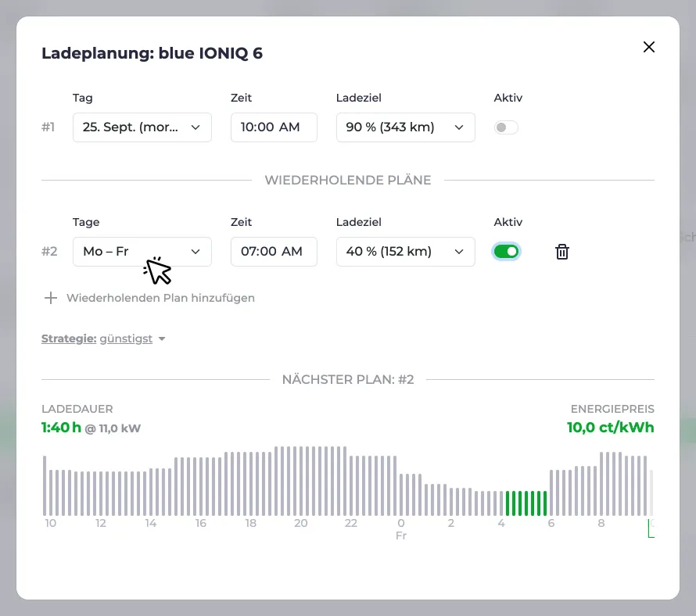
Task: Click the Ladeplanung: blue IONIQ 6 title
Action: point(152,53)
